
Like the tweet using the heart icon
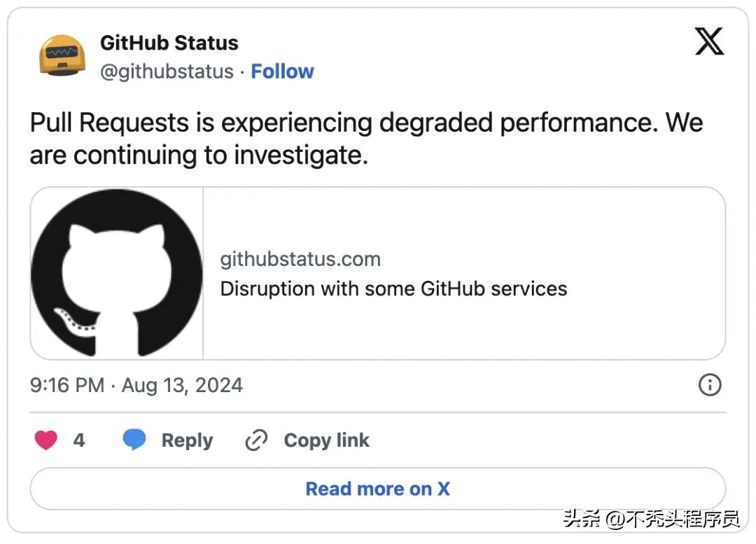[45, 440]
